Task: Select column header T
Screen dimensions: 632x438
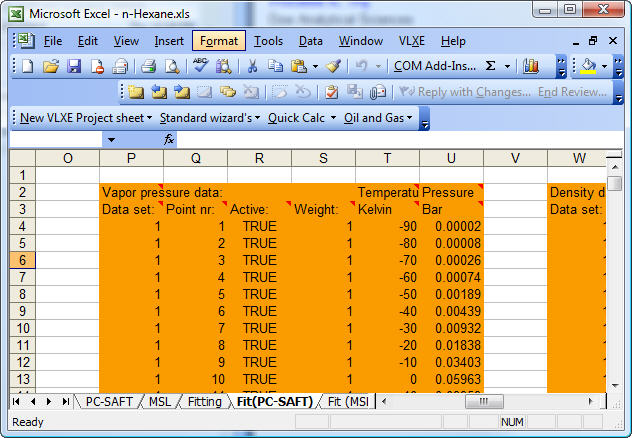Action: click(387, 158)
